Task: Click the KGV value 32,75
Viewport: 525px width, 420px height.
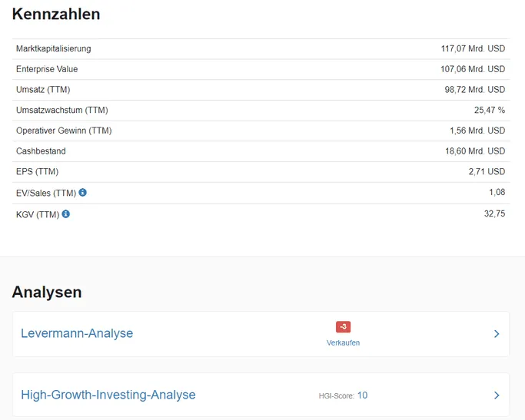Action: pyautogui.click(x=494, y=213)
